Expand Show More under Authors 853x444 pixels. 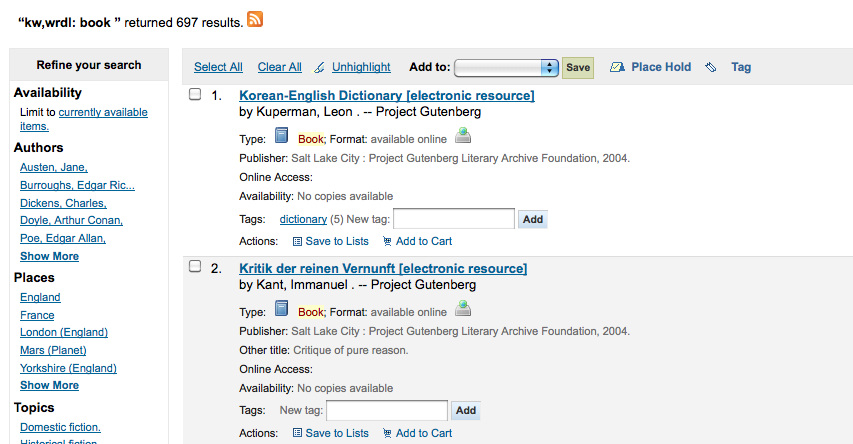[x=49, y=256]
